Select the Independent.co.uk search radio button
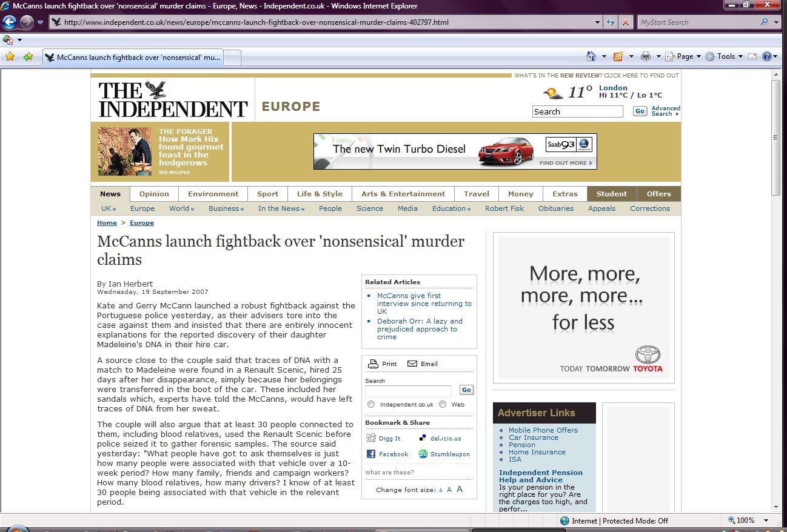The image size is (787, 532). click(x=371, y=404)
